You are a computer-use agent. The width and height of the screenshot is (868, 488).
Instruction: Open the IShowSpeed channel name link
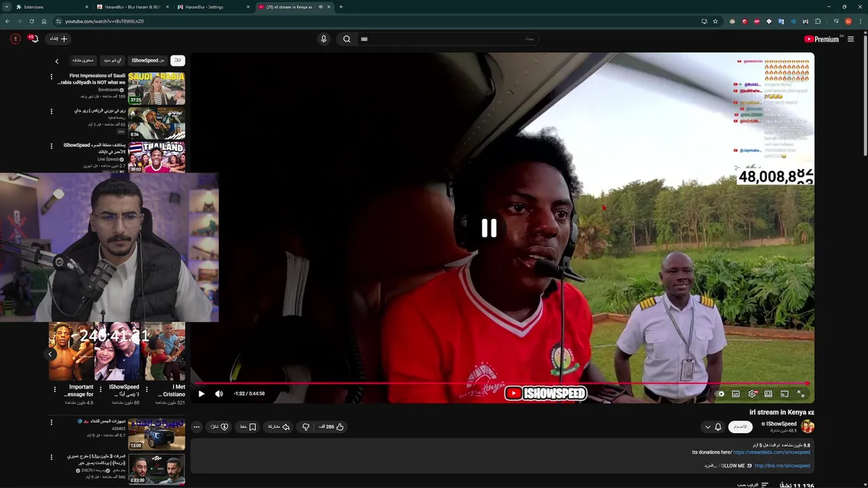point(781,424)
